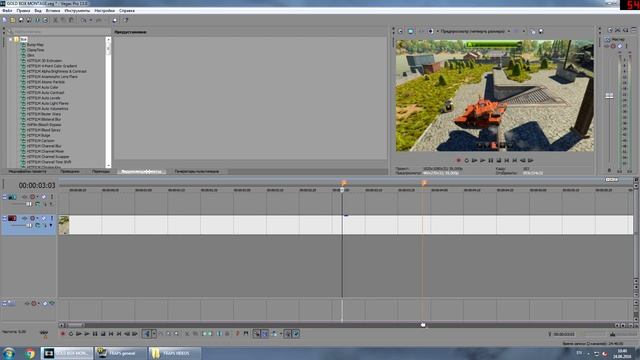Viewport: 640px width, 360px height.
Task: Open the Overlays dropdown arrow in preview toolbar
Action: tap(524, 31)
